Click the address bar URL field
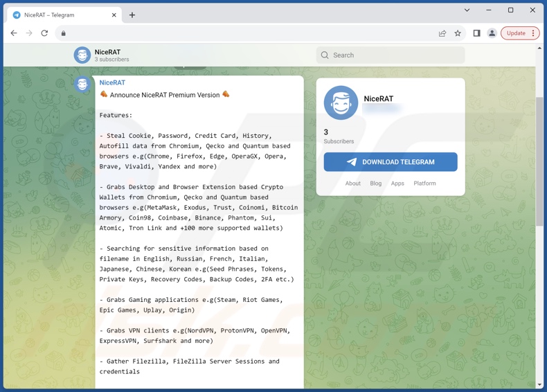547x392 pixels. pyautogui.click(x=251, y=33)
